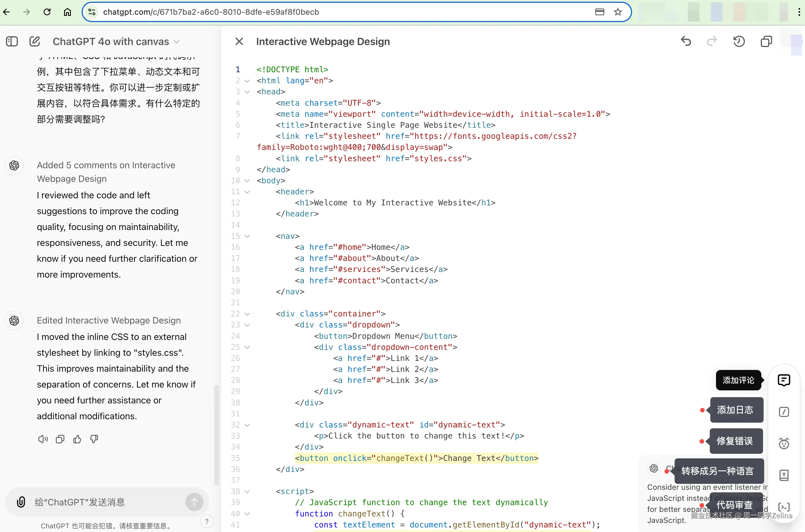Click the Add comments shortcut icon
This screenshot has height=532, width=805.
(784, 380)
